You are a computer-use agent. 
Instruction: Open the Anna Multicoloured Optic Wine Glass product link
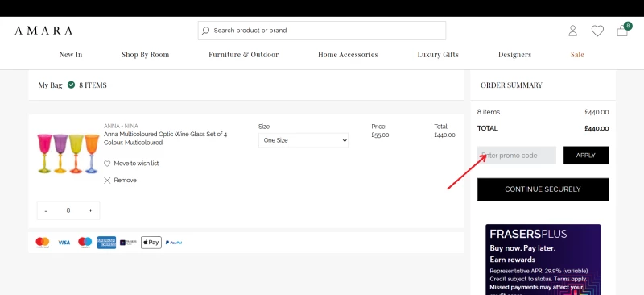[166, 134]
